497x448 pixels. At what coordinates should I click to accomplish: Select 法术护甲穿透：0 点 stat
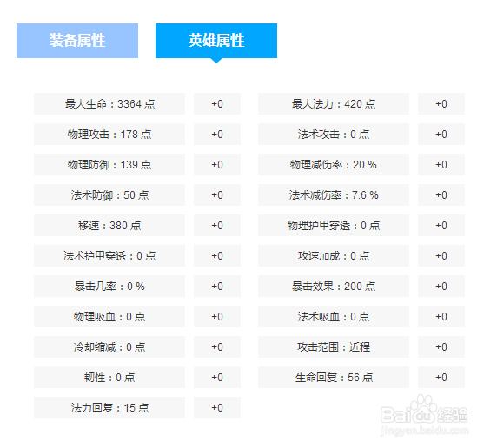click(109, 256)
